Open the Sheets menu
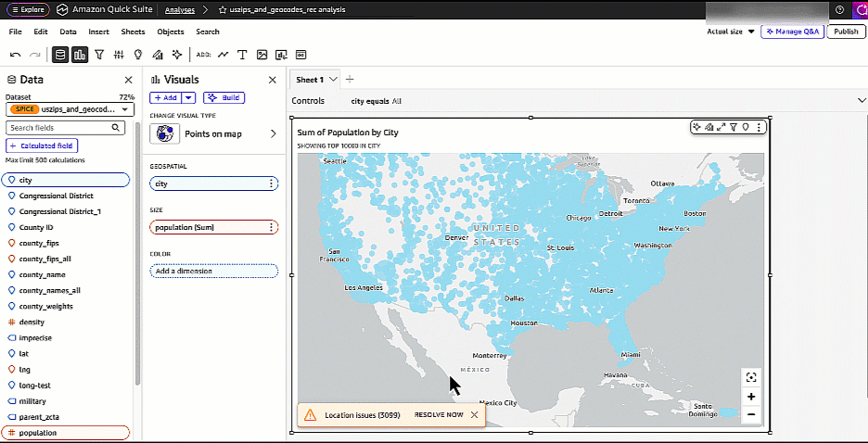Viewport: 868px width, 443px height. click(x=133, y=32)
